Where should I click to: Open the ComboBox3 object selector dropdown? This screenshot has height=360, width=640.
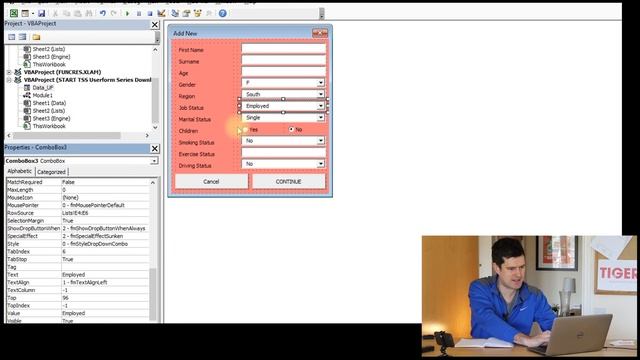click(x=154, y=161)
